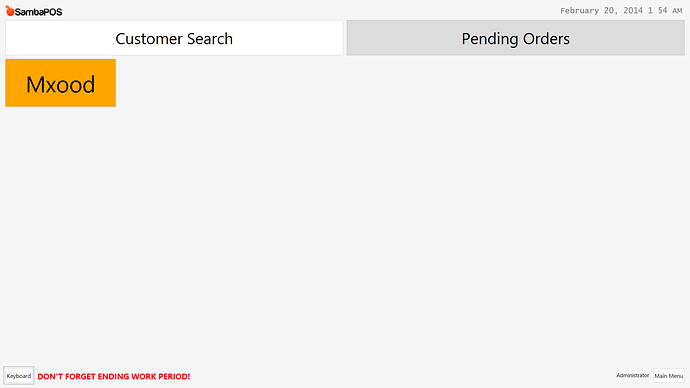The image size is (690, 388).
Task: Switch to the Pending Orders tab
Action: coord(515,38)
